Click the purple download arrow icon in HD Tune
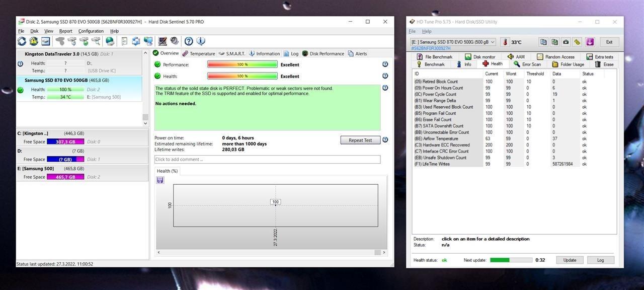The image size is (644, 290). pyautogui.click(x=590, y=42)
